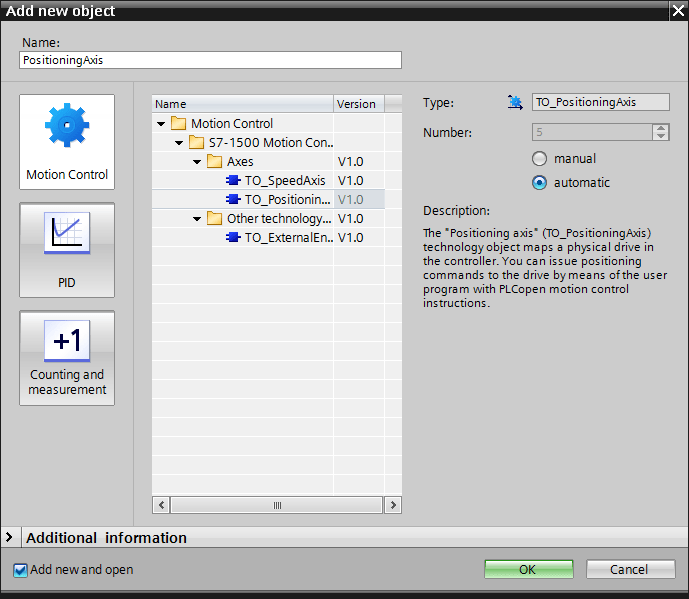Click the TO_SpeedAxis object icon
Screen dimensions: 689x599
233,181
